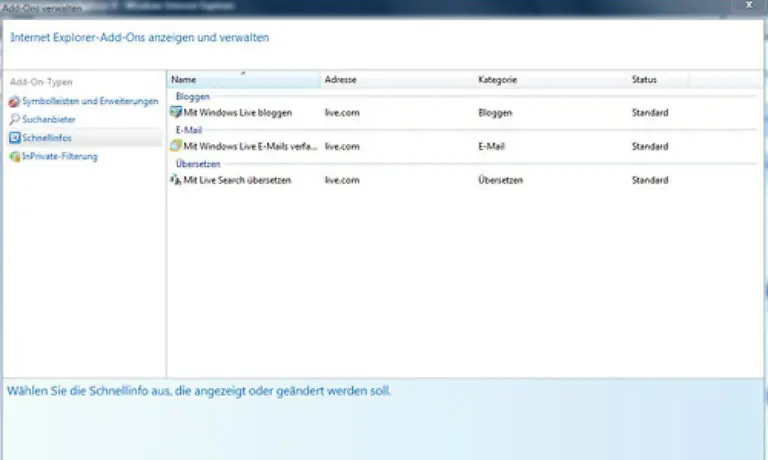Click Bloggen category cell
The height and width of the screenshot is (460, 768).
click(495, 113)
